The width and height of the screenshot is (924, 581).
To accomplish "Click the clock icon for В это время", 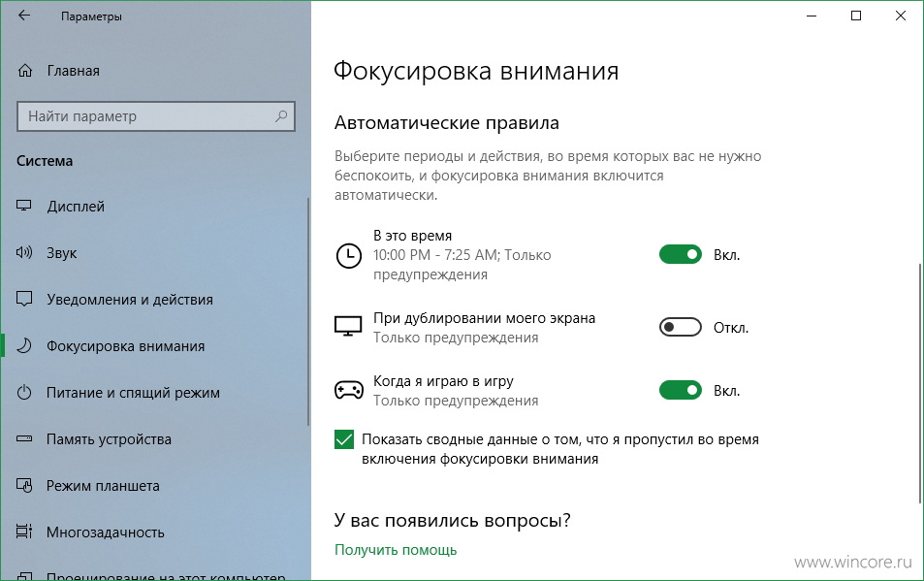I will click(348, 256).
